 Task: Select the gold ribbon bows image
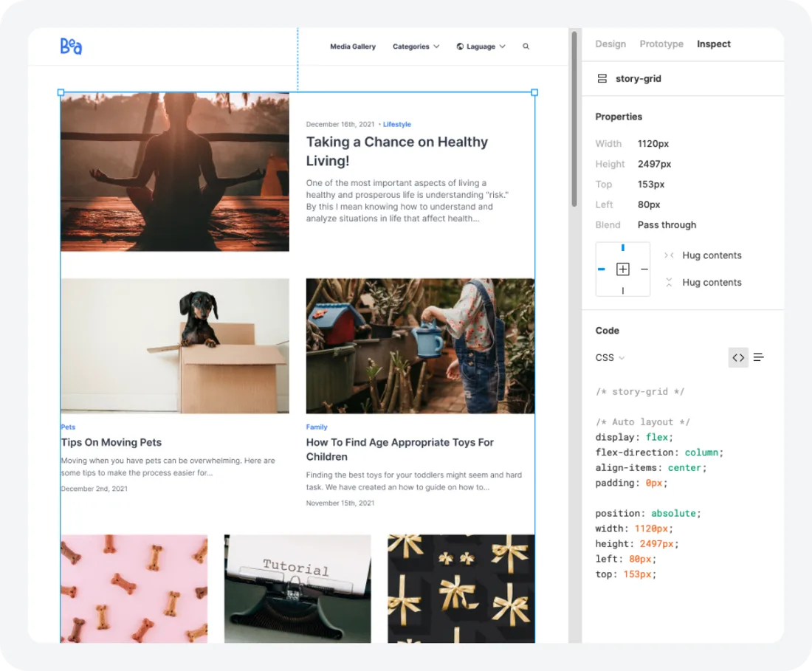click(x=461, y=588)
